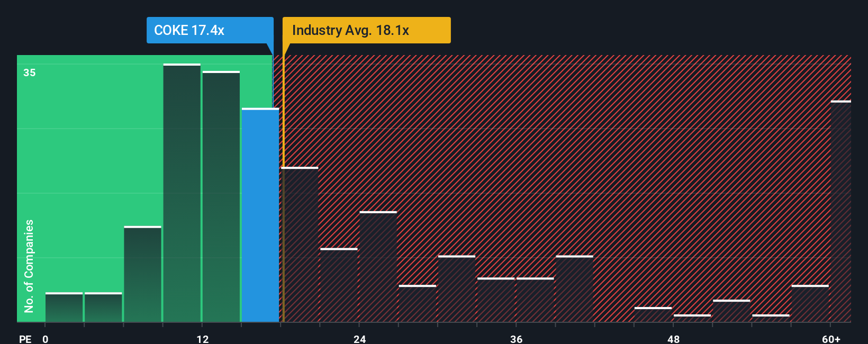Click the x-axis label 12
Image resolution: width=868 pixels, height=344 pixels.
point(203,339)
